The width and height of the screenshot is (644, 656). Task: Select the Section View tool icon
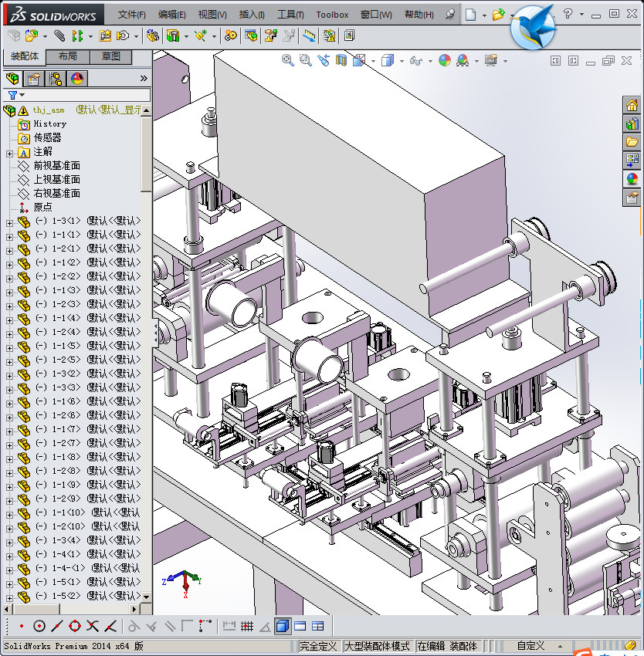coord(341,60)
